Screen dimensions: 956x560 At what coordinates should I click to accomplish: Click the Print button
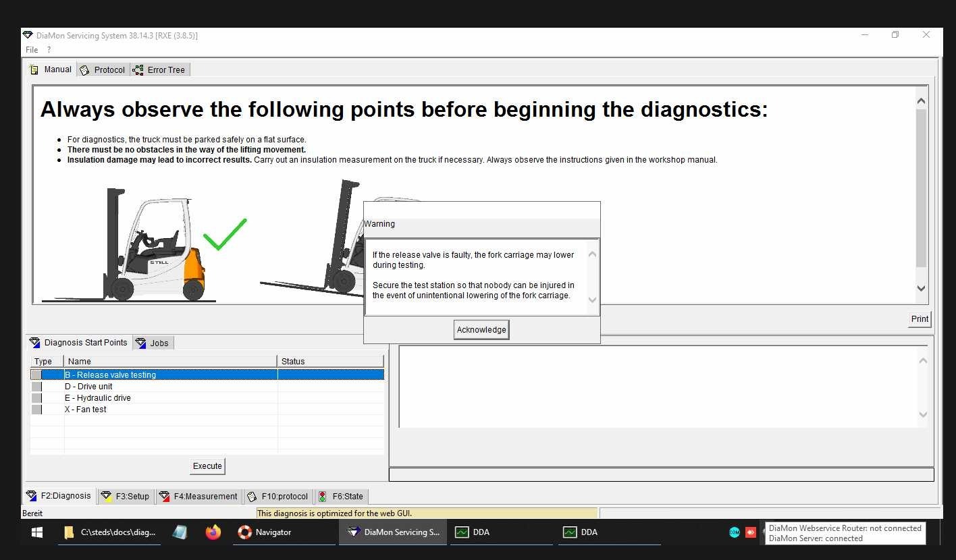coord(920,319)
